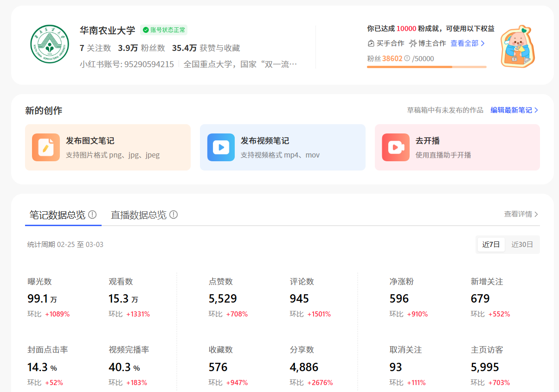The width and height of the screenshot is (559, 392).
Task: Open 编辑最新笔记 link
Action: pyautogui.click(x=511, y=110)
